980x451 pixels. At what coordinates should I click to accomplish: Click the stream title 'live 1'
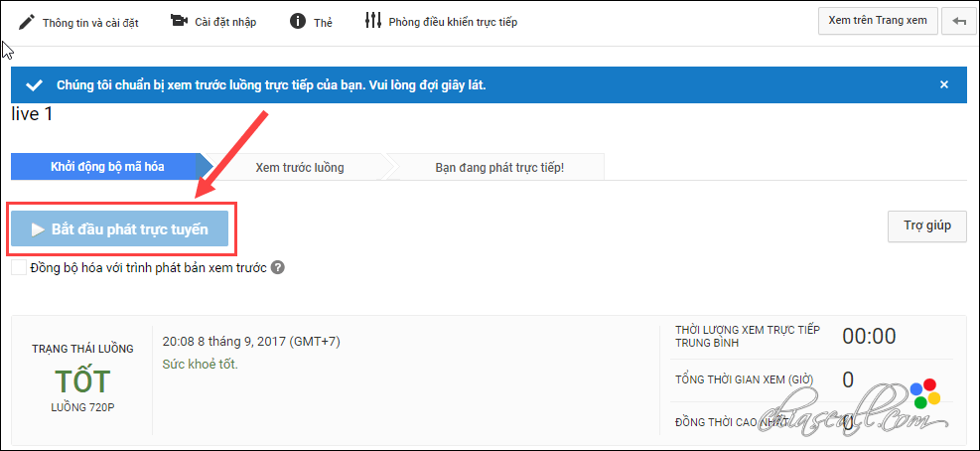click(x=32, y=114)
